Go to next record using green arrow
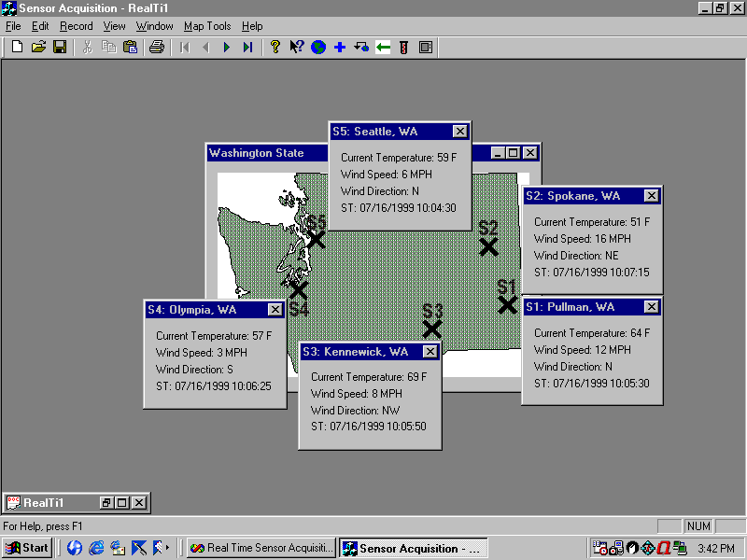The width and height of the screenshot is (747, 560). [227, 47]
